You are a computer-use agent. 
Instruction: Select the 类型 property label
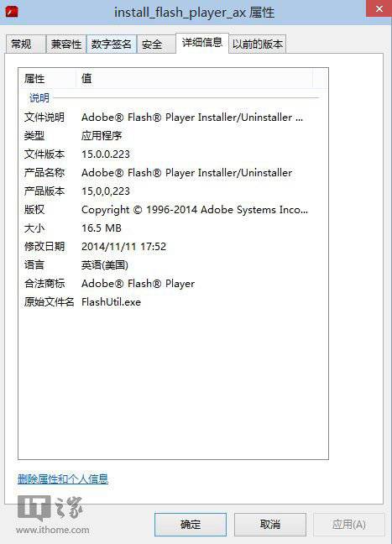(34, 136)
